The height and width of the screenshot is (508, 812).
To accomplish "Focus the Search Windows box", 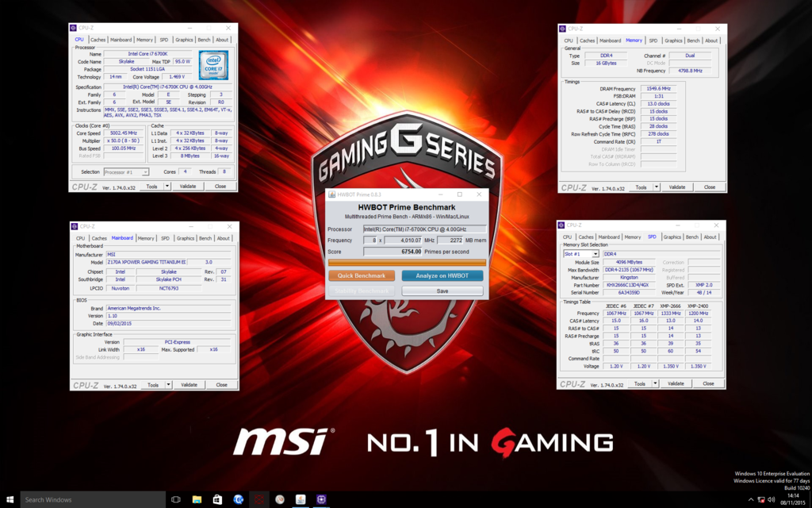I will click(x=94, y=500).
